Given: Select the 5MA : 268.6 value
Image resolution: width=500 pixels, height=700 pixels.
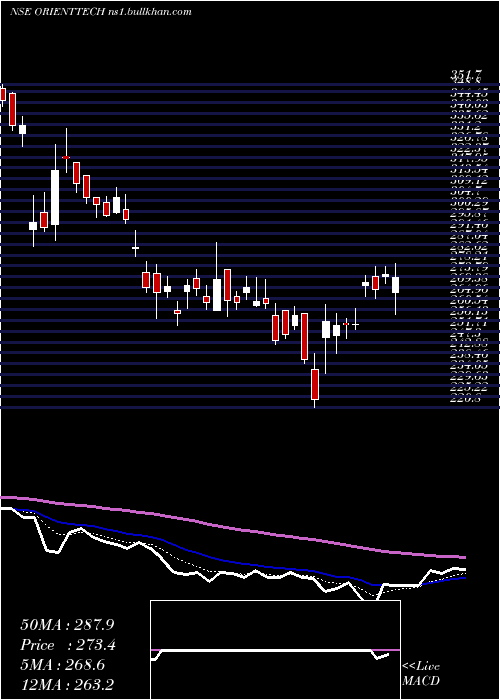Looking at the screenshot, I should (62, 665).
